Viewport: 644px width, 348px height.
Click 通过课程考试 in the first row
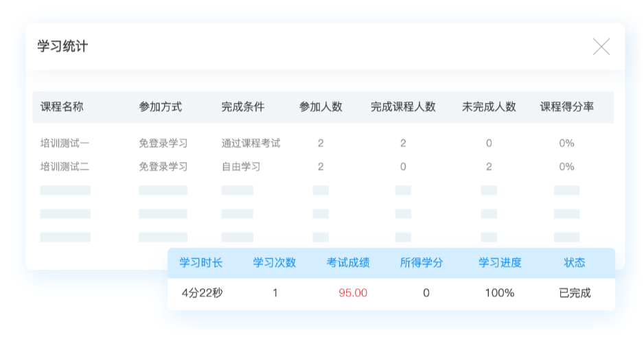[x=251, y=143]
